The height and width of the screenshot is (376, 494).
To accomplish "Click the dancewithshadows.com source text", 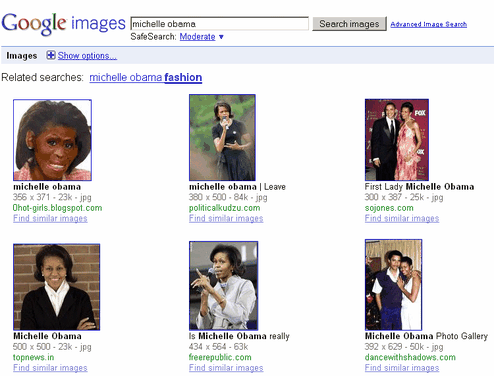I will [x=410, y=357].
